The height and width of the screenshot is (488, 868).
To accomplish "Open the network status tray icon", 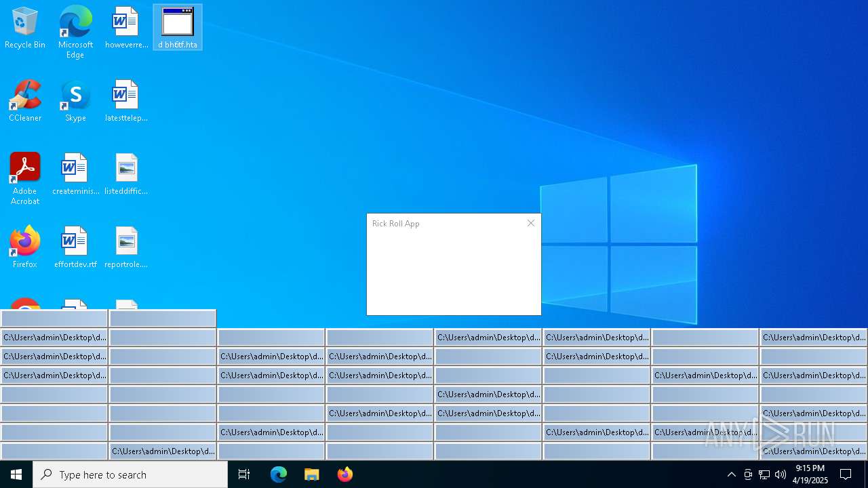I will tap(764, 474).
